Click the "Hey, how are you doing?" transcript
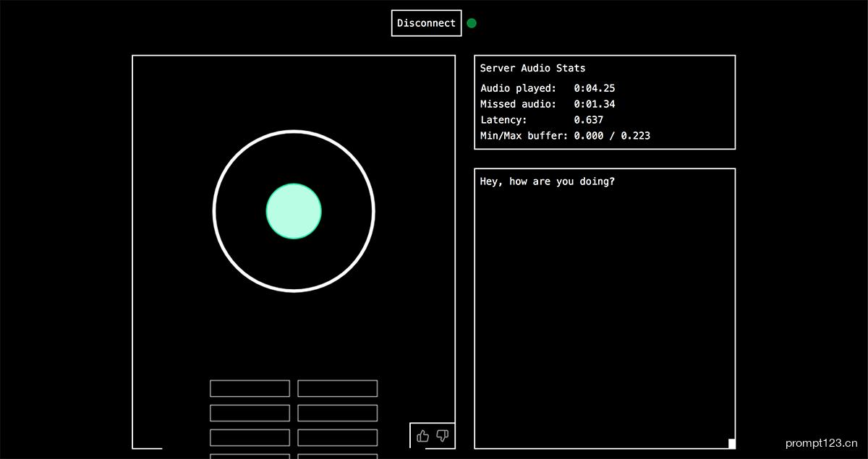The width and height of the screenshot is (868, 459). (x=548, y=181)
